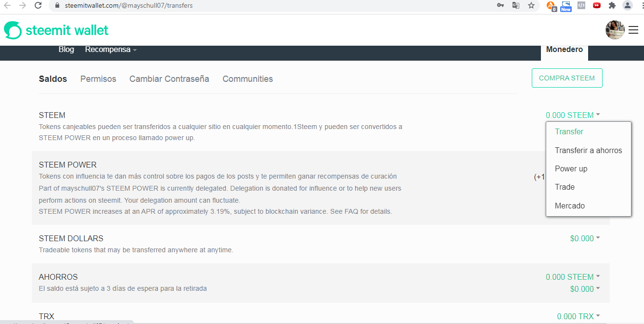This screenshot has width=644, height=324.
Task: Open extension with New badge
Action: (x=566, y=6)
